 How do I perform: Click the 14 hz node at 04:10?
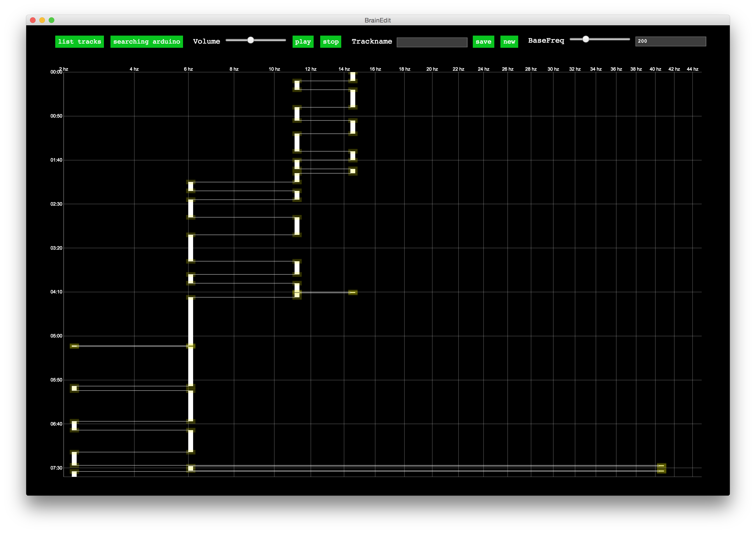click(x=353, y=292)
